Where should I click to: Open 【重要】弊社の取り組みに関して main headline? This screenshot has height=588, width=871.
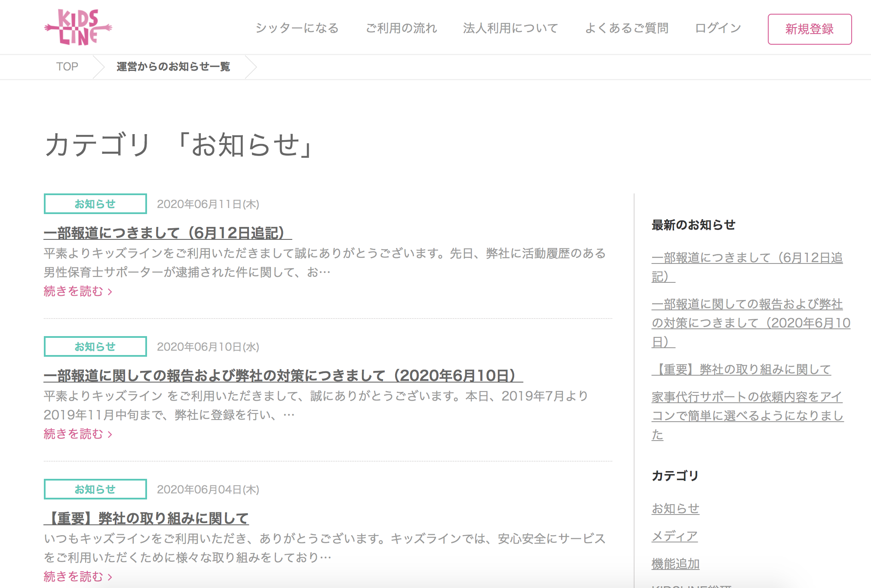tap(146, 518)
